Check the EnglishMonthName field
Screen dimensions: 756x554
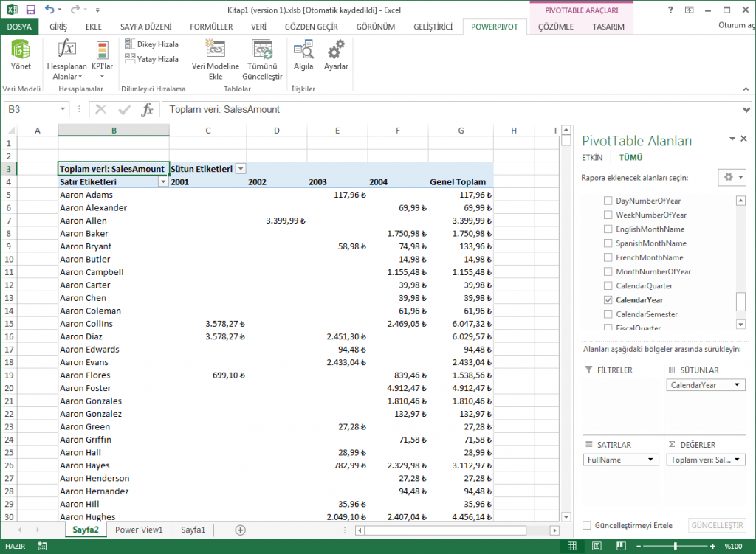tap(608, 229)
